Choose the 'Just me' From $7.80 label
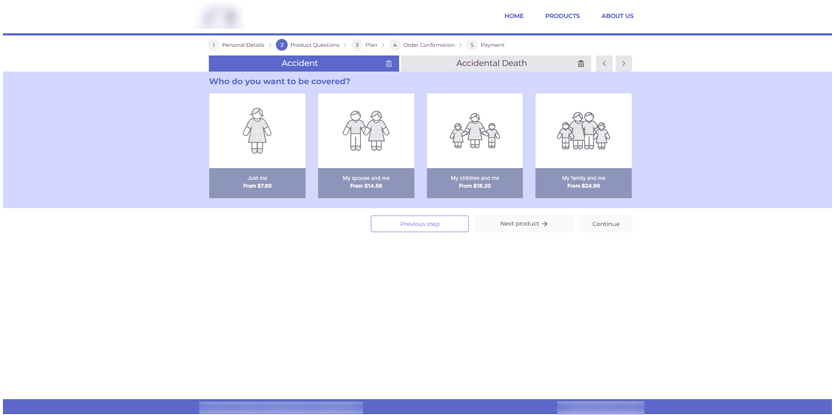 click(257, 182)
